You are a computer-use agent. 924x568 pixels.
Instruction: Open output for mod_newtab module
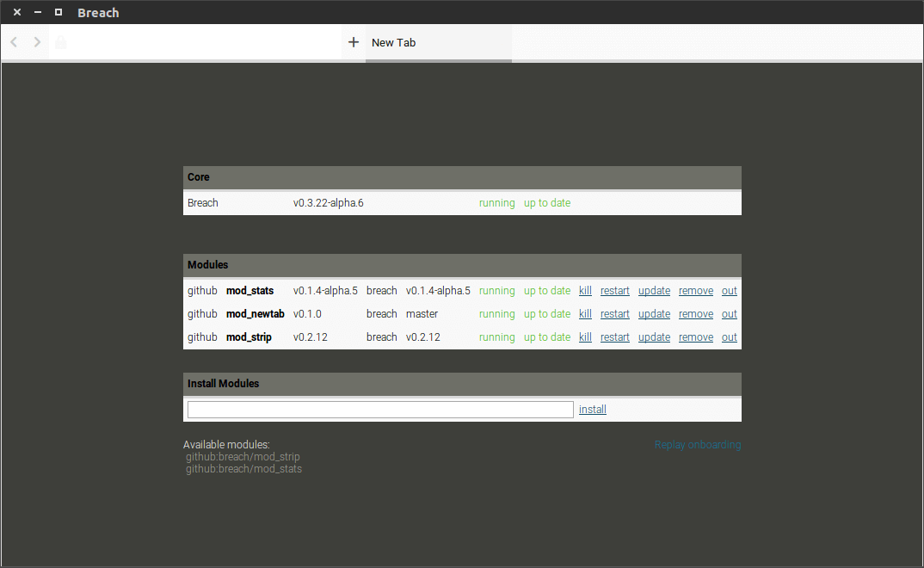coord(730,314)
